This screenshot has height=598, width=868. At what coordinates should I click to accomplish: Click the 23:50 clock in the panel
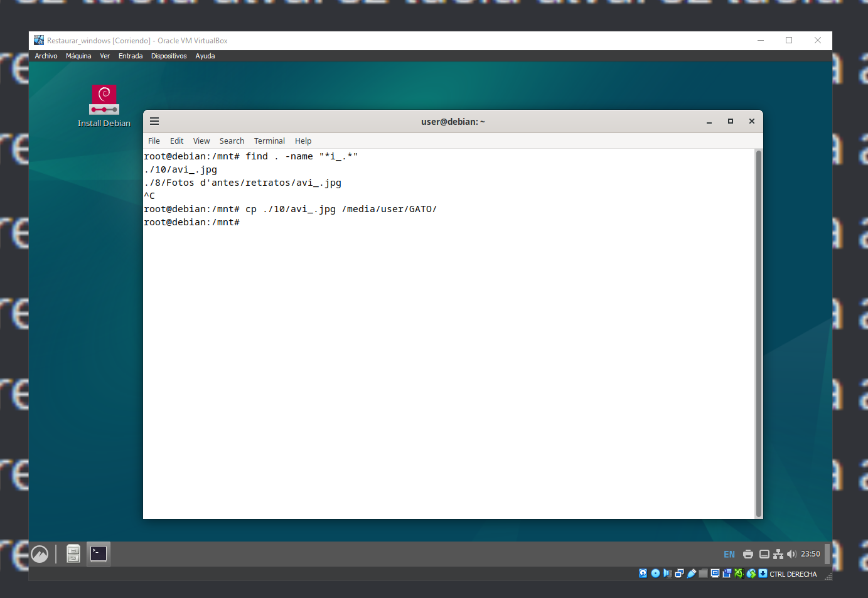click(810, 554)
